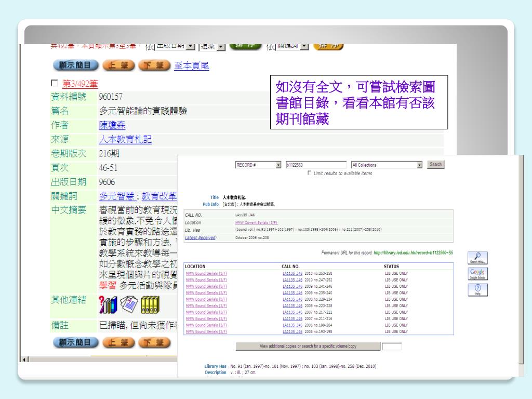The image size is (532, 399).
Task: Click the record number search field
Action: tap(316, 165)
